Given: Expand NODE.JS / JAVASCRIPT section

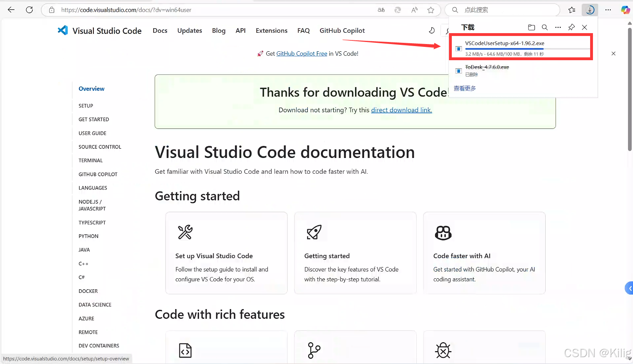Looking at the screenshot, I should (x=92, y=205).
